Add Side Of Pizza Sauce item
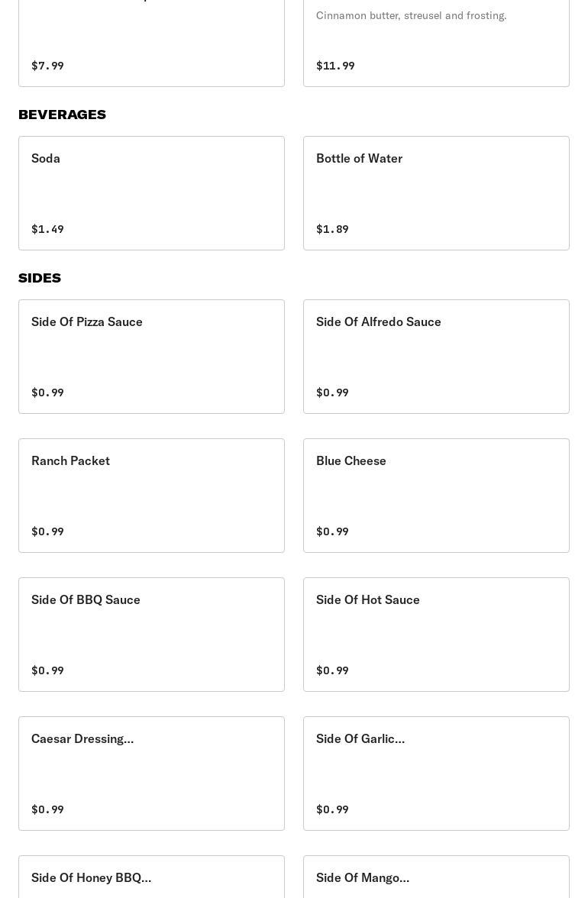Screen dimensions: 588x898 point(151,356)
